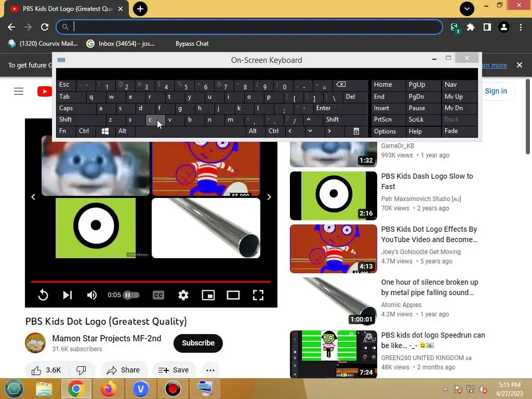Close the PBS Kids Dot Logo tab
The height and width of the screenshot is (399, 532).
click(121, 9)
